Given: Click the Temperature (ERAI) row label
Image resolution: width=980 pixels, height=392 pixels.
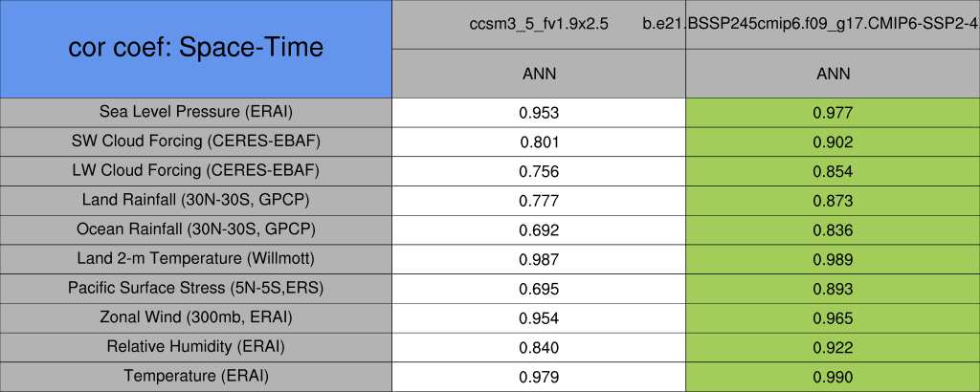Looking at the screenshot, I should coord(195,377).
